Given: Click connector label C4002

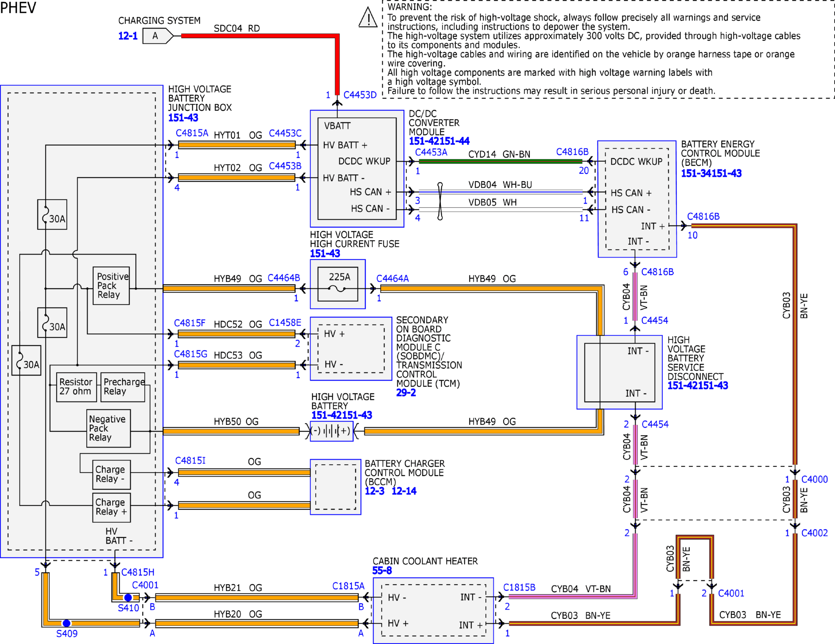Looking at the screenshot, I should 814,533.
